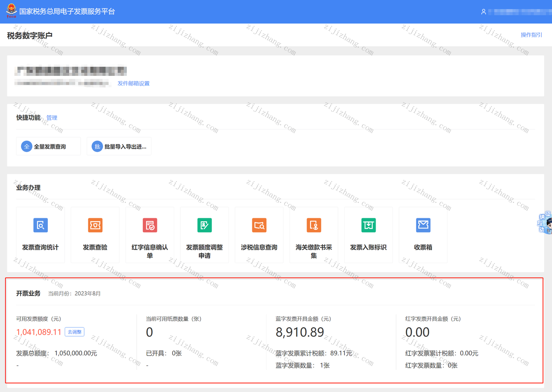Click the national tax emblem logo
Image resolution: width=552 pixels, height=392 pixels.
click(11, 11)
